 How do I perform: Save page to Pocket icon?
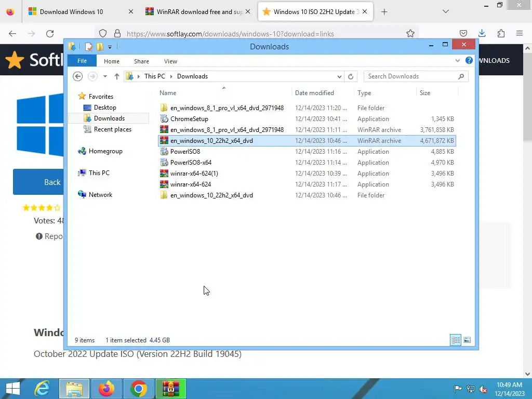tap(463, 33)
